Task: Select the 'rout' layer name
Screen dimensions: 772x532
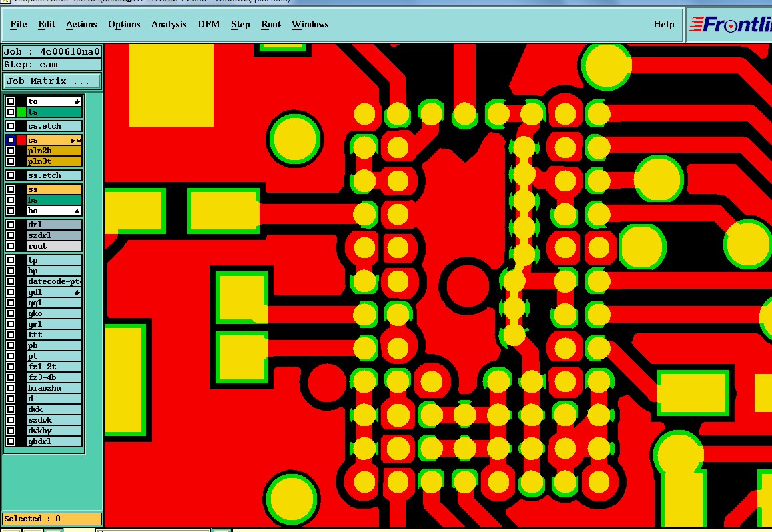Action: pos(54,246)
